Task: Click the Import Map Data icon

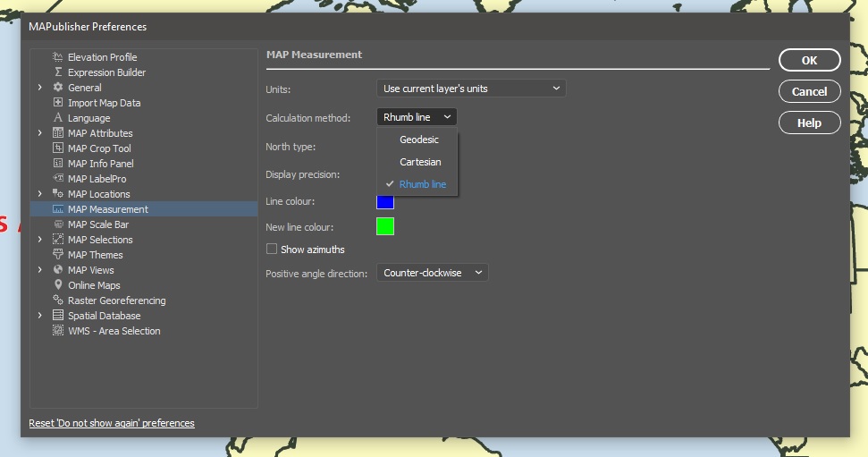Action: (x=57, y=103)
